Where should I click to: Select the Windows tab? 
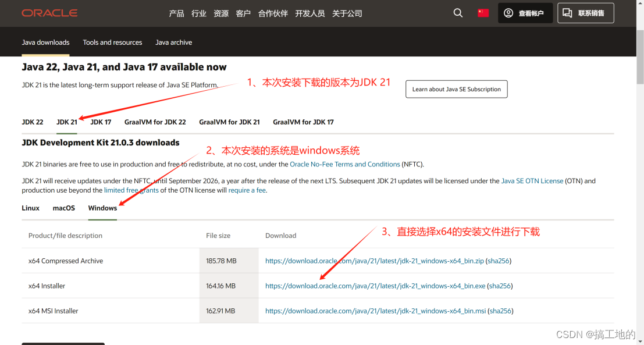coord(102,208)
